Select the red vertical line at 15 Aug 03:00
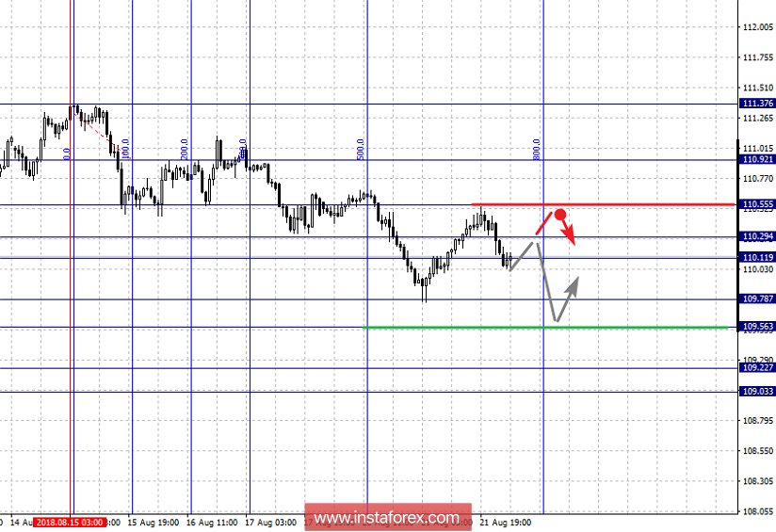The image size is (776, 532). point(70,257)
